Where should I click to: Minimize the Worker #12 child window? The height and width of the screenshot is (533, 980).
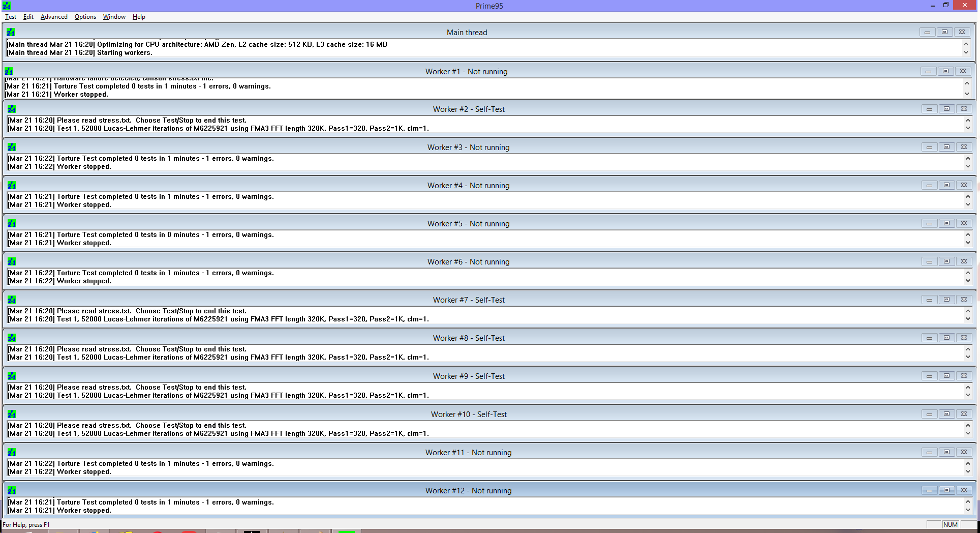(x=929, y=490)
